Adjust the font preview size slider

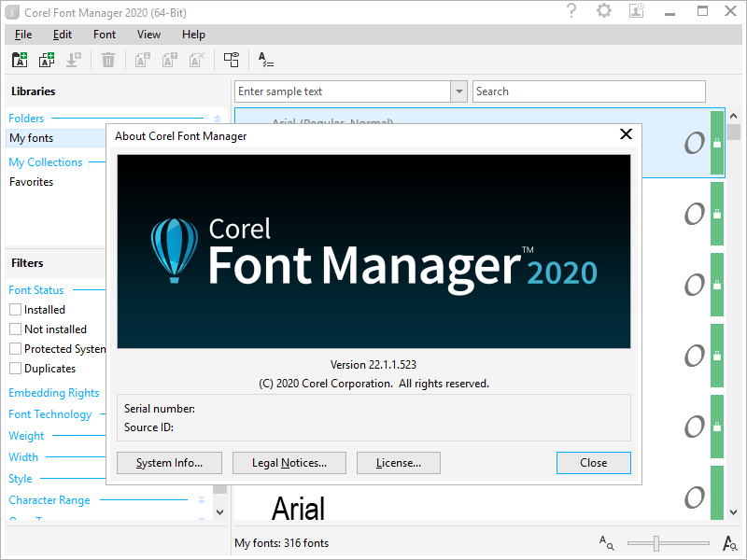(x=656, y=543)
